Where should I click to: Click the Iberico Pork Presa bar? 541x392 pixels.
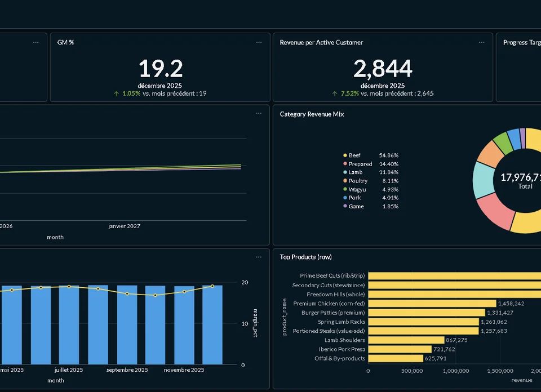tap(400, 349)
